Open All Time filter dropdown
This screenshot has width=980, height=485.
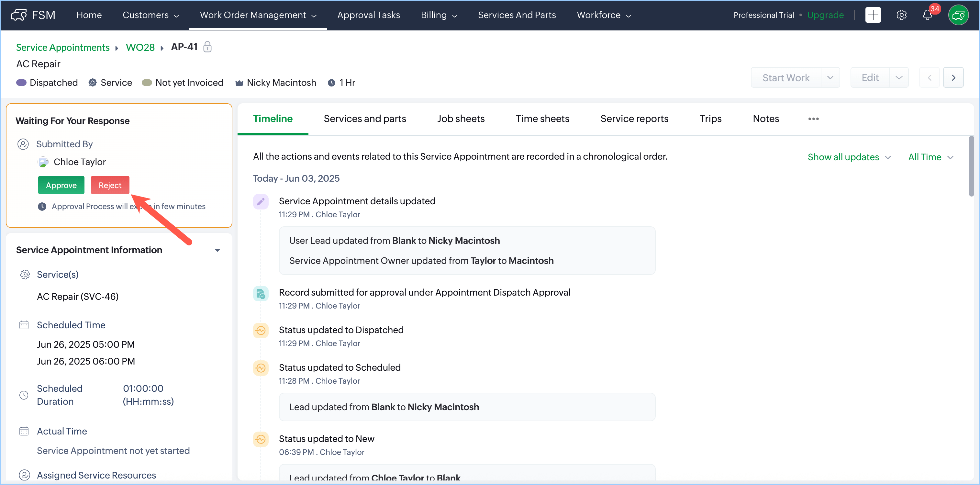point(930,157)
